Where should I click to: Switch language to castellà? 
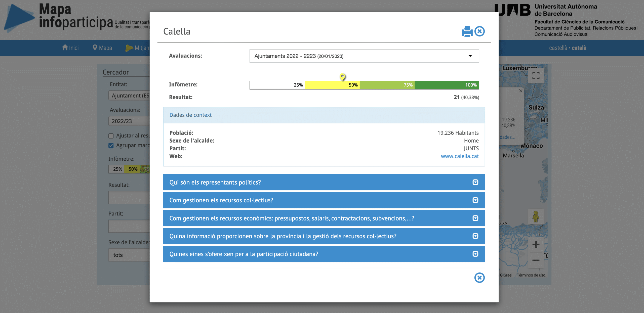pos(558,48)
